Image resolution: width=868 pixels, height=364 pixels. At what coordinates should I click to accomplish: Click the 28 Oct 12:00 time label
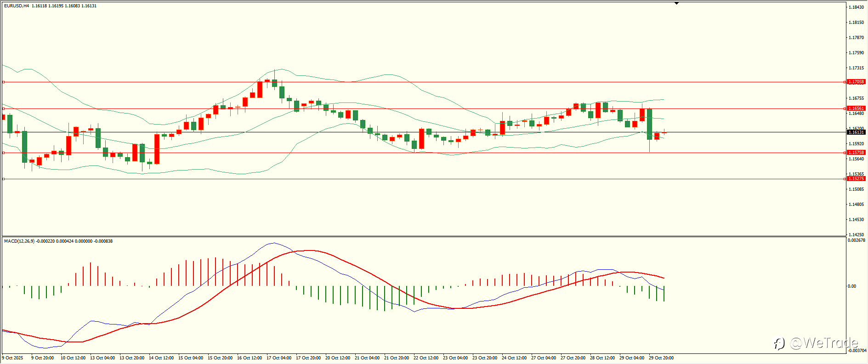tap(602, 358)
